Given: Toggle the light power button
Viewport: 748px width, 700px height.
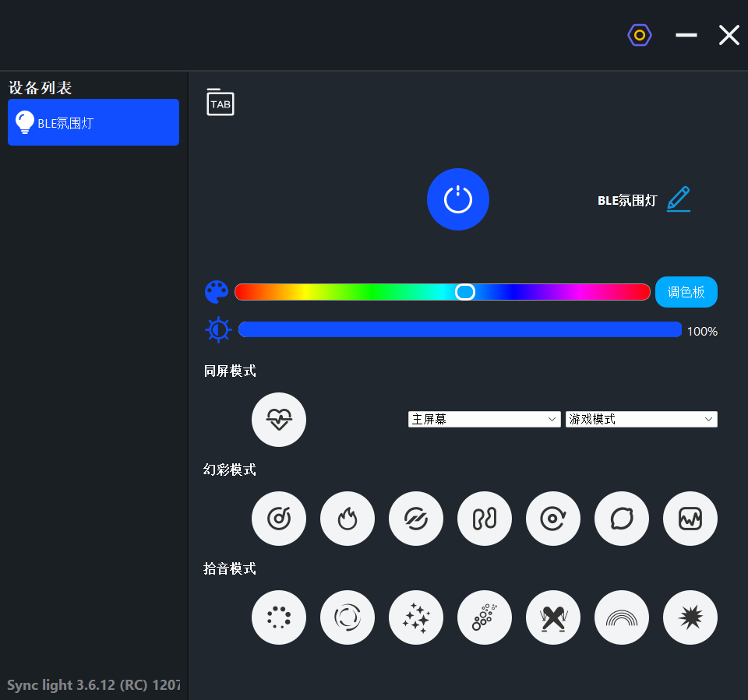Looking at the screenshot, I should coord(458,199).
